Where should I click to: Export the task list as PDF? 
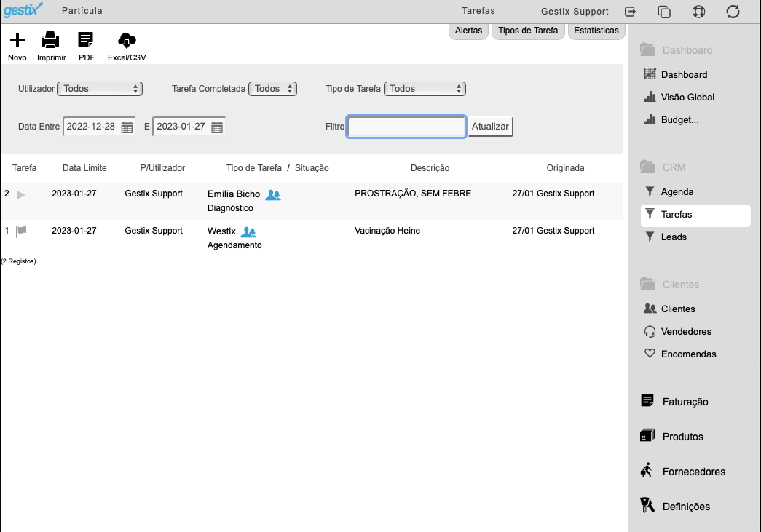point(86,47)
